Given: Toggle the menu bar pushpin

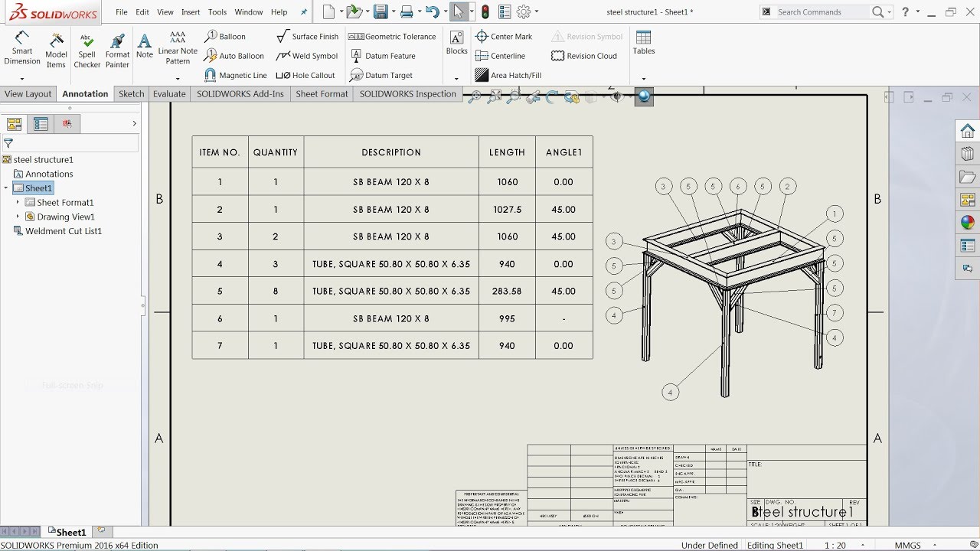Looking at the screenshot, I should pyautogui.click(x=303, y=11).
